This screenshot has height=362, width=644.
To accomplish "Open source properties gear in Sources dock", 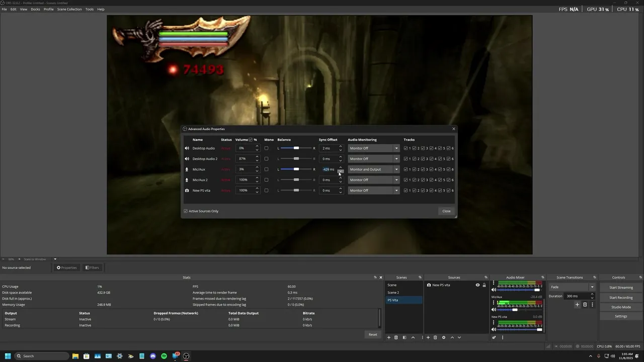I will pos(444,337).
